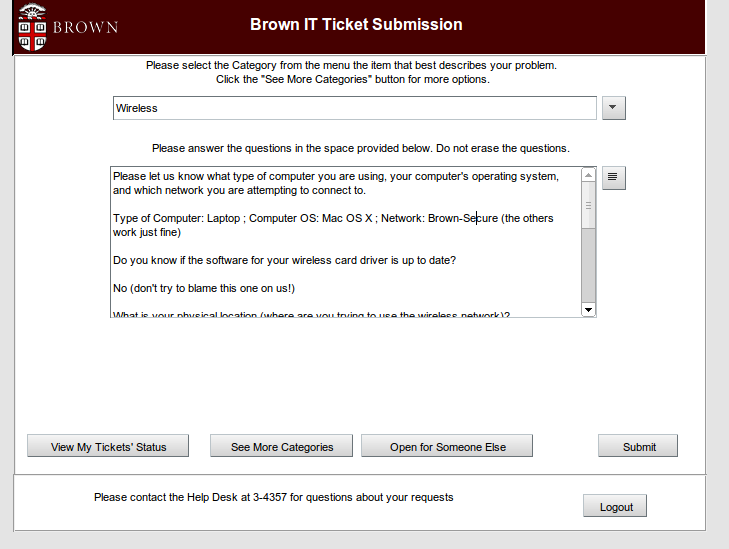Click the scrollbar track below the thumb
The image size is (729, 549).
pos(588,265)
